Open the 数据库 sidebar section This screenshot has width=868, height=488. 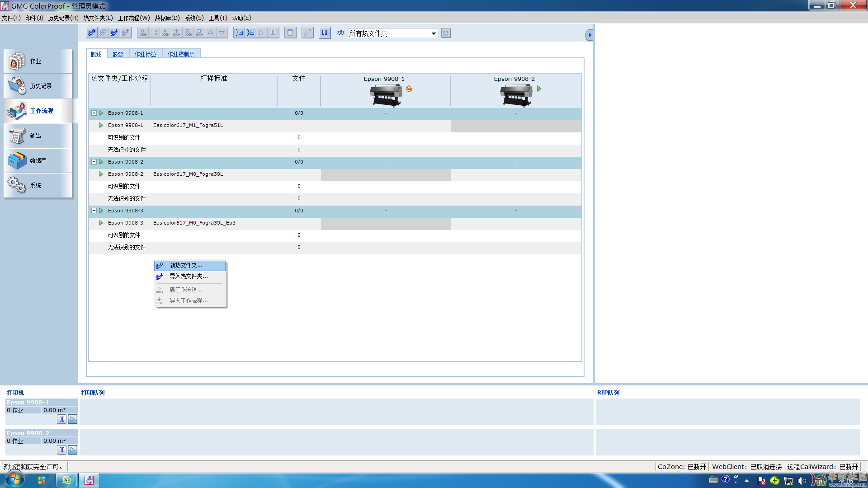pos(38,160)
